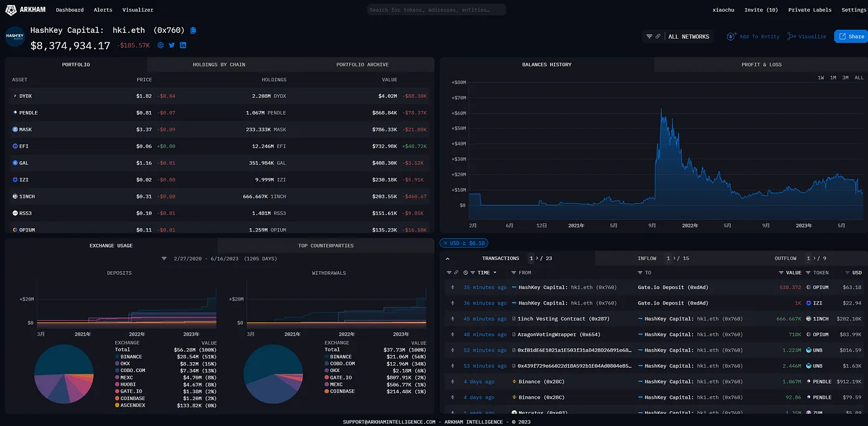Switch to the INFLOW tab
The width and height of the screenshot is (868, 426).
[647, 259]
